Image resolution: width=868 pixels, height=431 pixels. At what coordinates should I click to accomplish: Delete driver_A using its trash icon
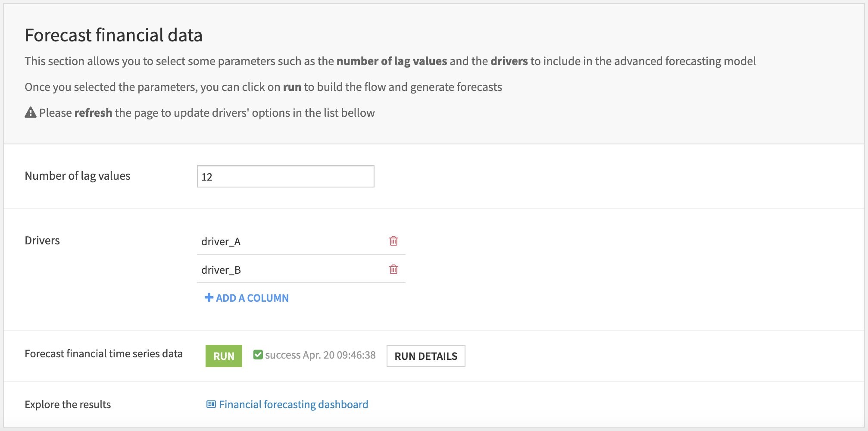click(393, 241)
